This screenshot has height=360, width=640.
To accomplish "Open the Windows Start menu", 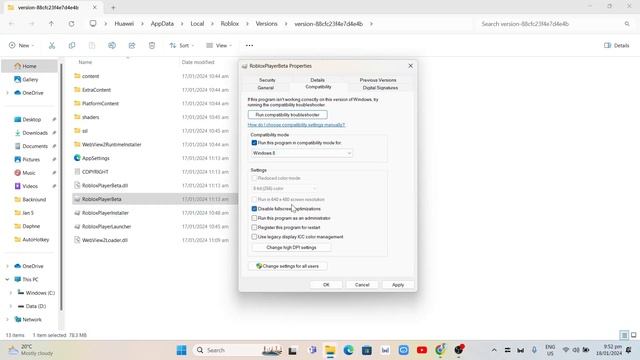I will (x=182, y=350).
